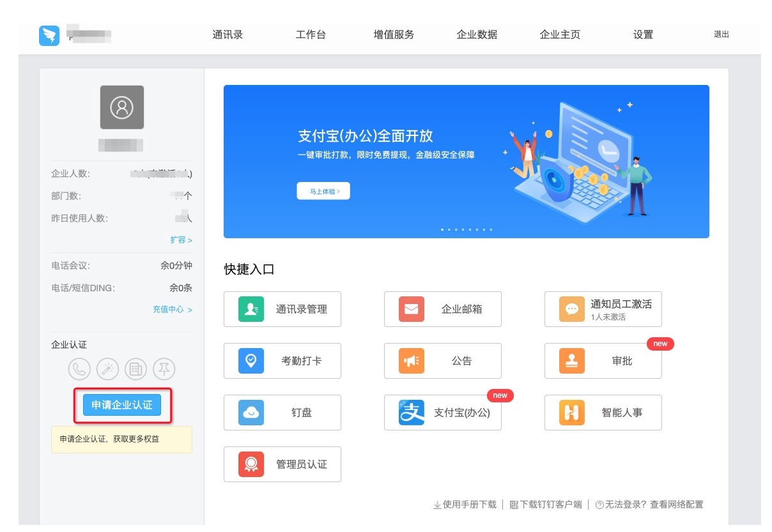The width and height of the screenshot is (772, 532).
Task: Click the 管理员认证 badge icon
Action: tap(251, 464)
